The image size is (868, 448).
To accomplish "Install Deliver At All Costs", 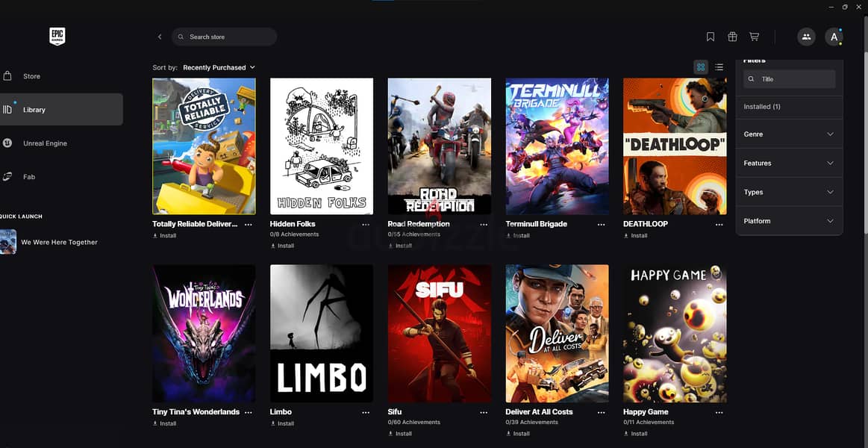I will tap(517, 433).
